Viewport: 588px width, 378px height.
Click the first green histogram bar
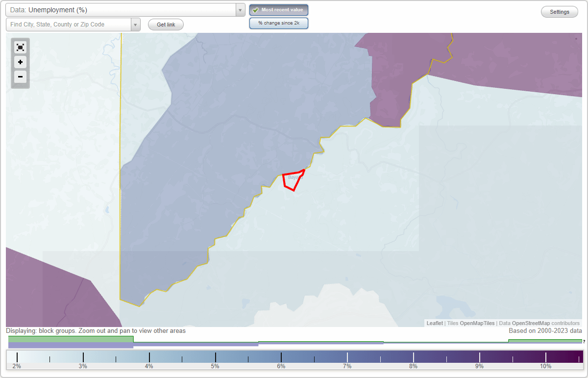coord(71,339)
